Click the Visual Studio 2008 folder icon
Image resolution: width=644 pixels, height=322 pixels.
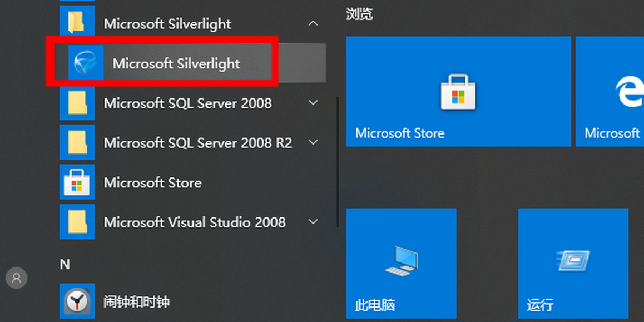click(77, 222)
